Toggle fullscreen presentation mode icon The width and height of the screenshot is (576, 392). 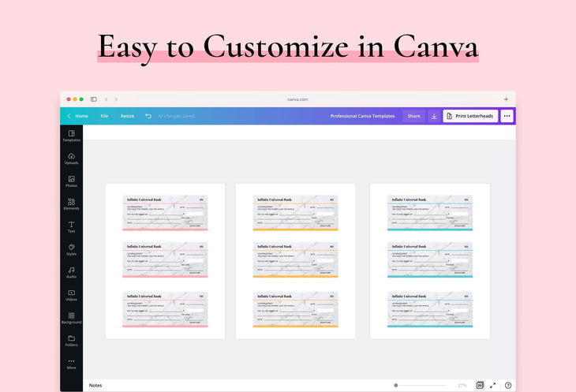[x=493, y=385]
